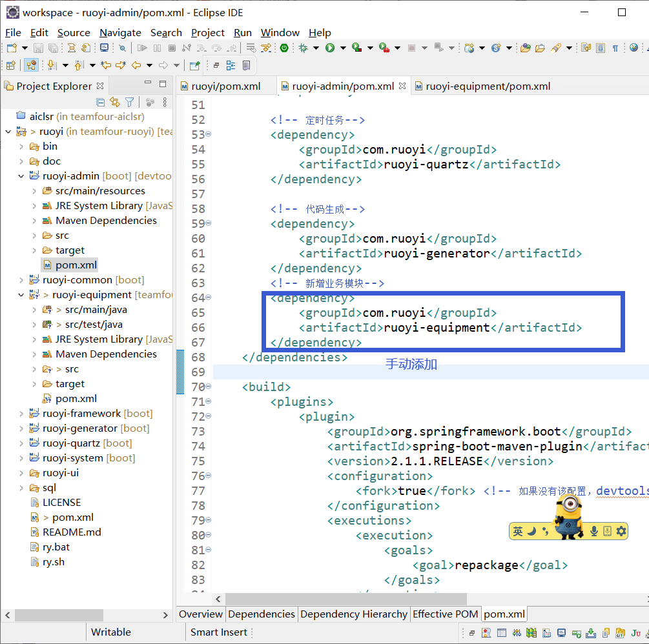
Task: Toggle Show Whitespace Characters pilcrow icon
Action: coord(615,48)
